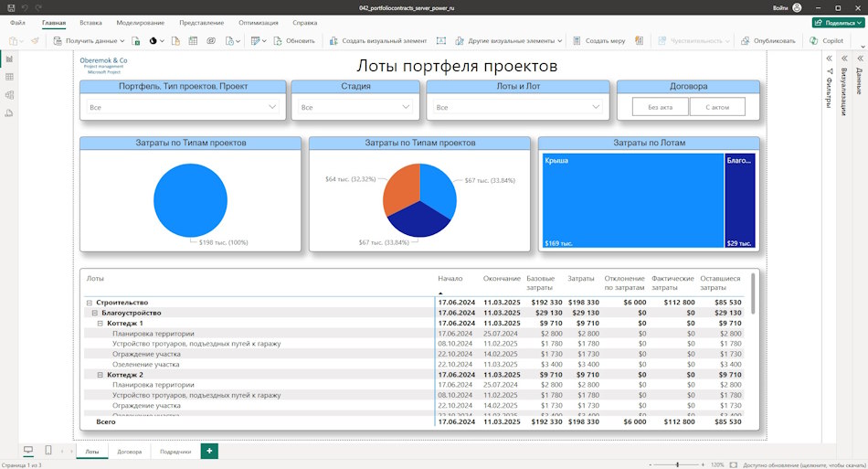Click the fit to page icon
This screenshot has width=868, height=469.
point(734,465)
